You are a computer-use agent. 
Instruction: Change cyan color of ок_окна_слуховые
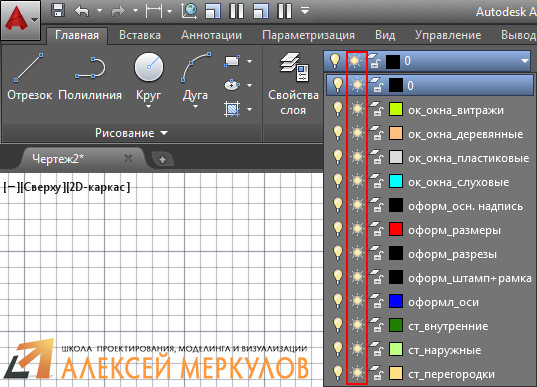tap(396, 181)
